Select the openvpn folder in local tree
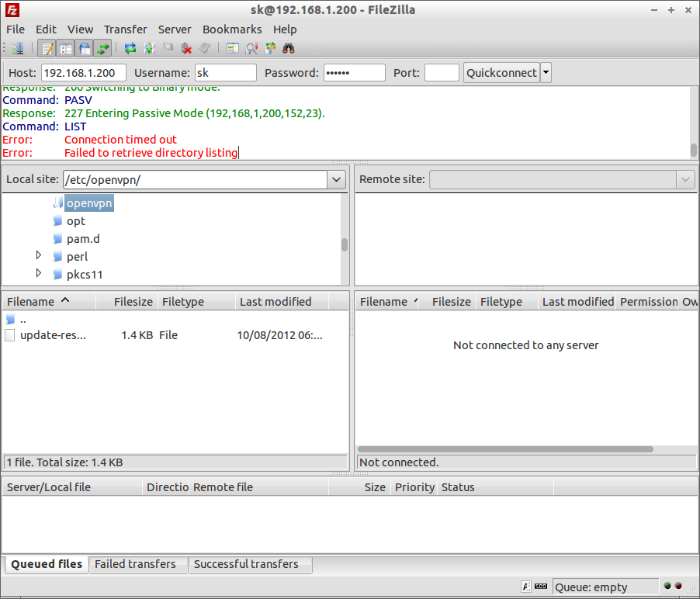 89,203
